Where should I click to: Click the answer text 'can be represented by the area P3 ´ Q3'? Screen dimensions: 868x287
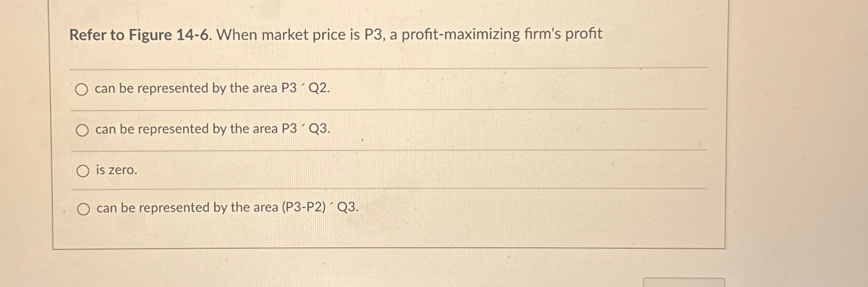click(213, 129)
